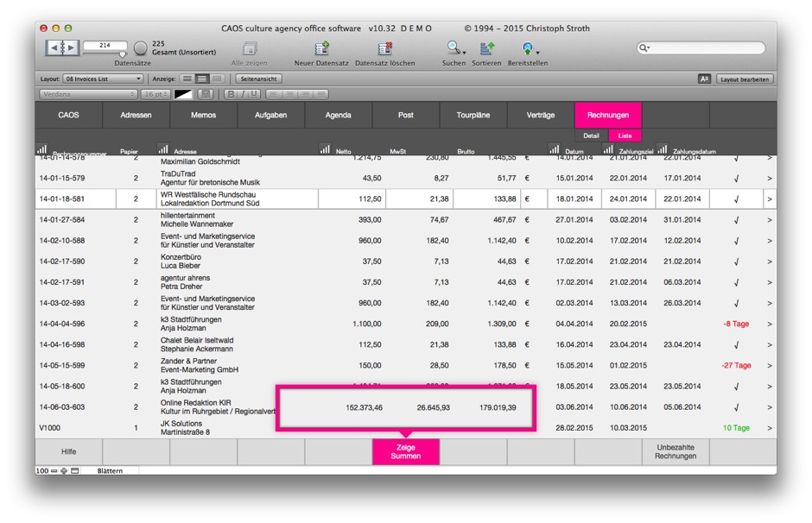The width and height of the screenshot is (812, 523).
Task: Click the Layout bearbeiten button
Action: (745, 79)
